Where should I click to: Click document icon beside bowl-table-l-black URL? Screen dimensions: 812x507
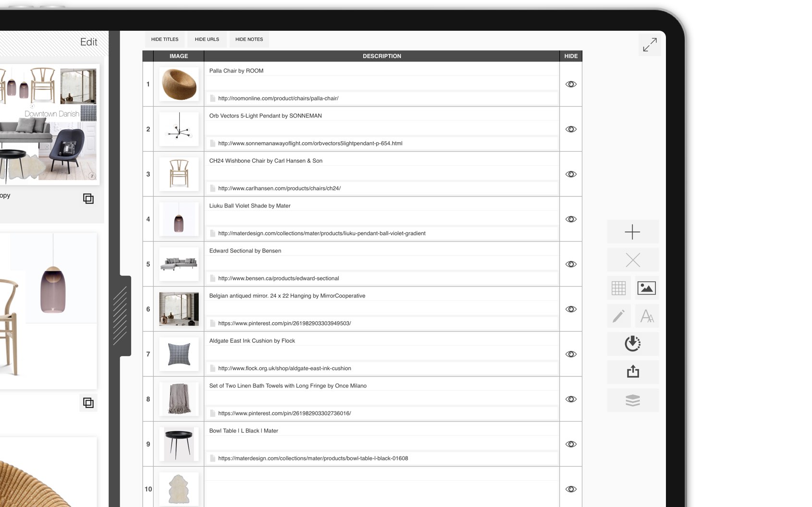212,459
